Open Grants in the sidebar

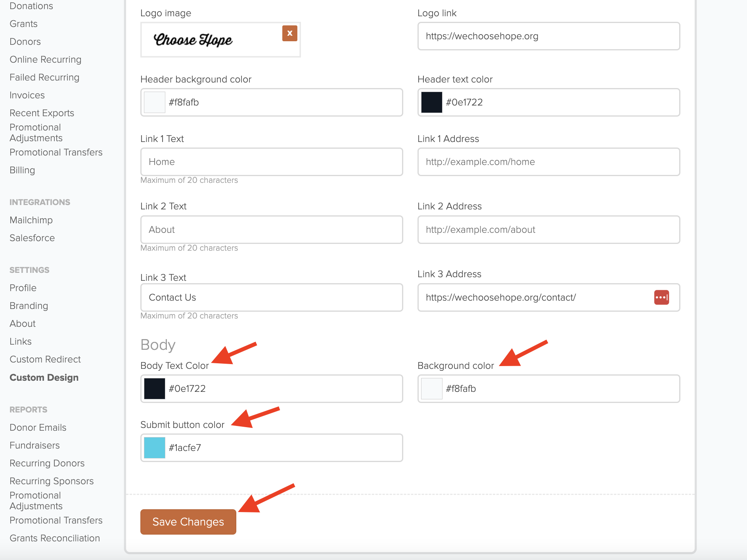tap(23, 24)
